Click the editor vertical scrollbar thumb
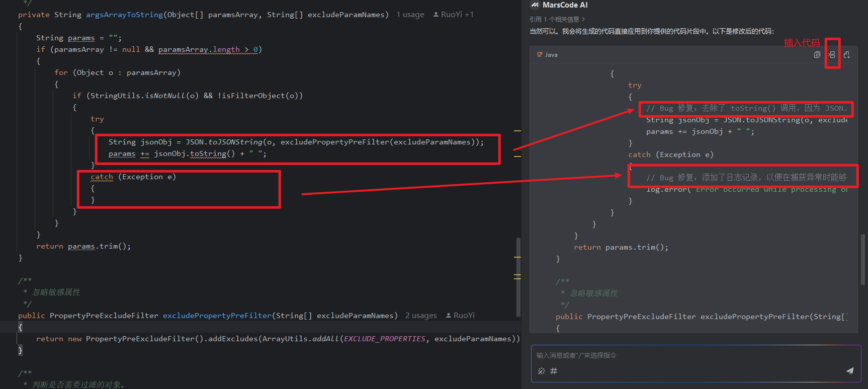 tap(518, 277)
